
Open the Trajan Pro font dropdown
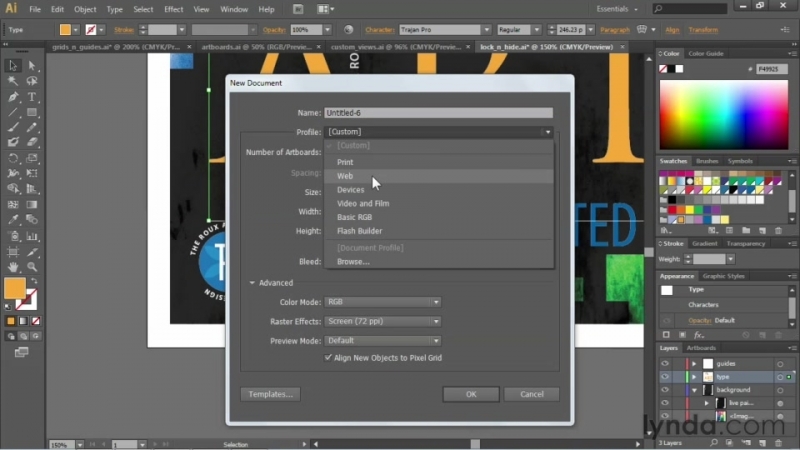pos(487,30)
